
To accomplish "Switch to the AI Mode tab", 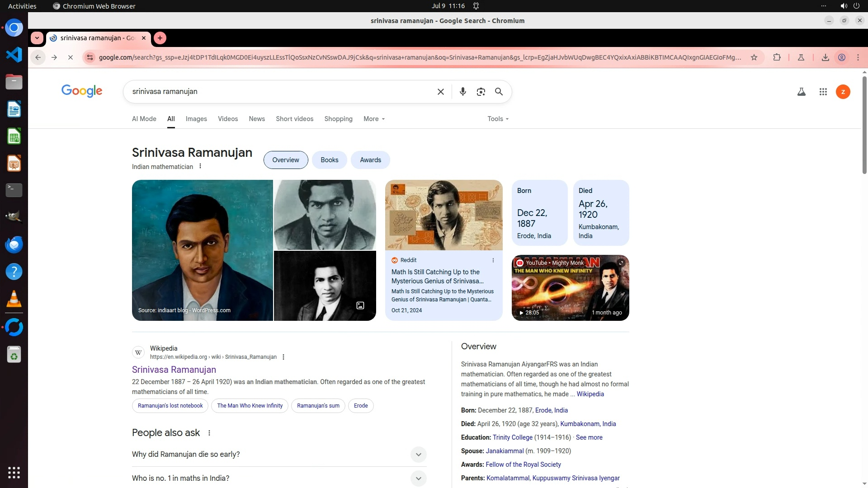I will tap(144, 119).
